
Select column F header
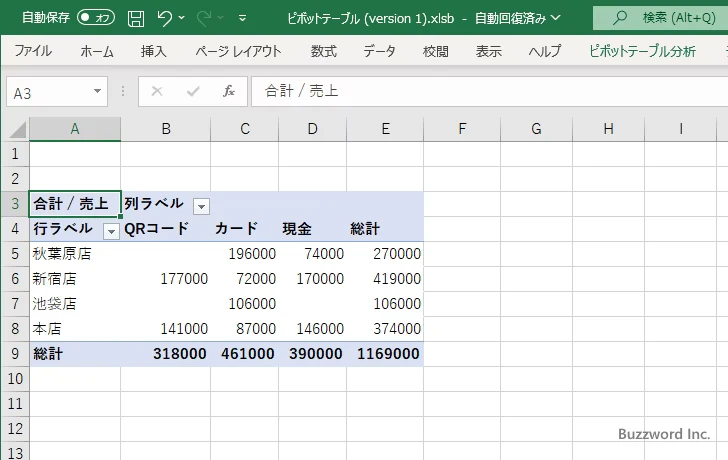[462, 129]
